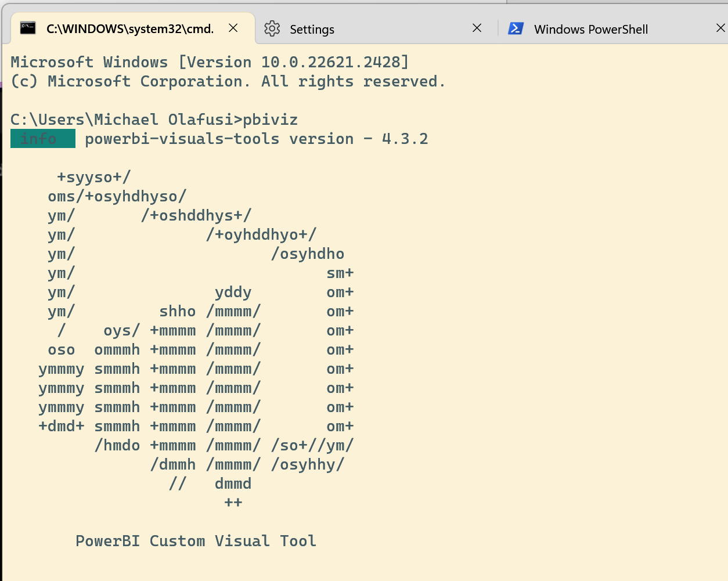Click the '/+oshddhys+/' ASCII art text

[x=196, y=215]
